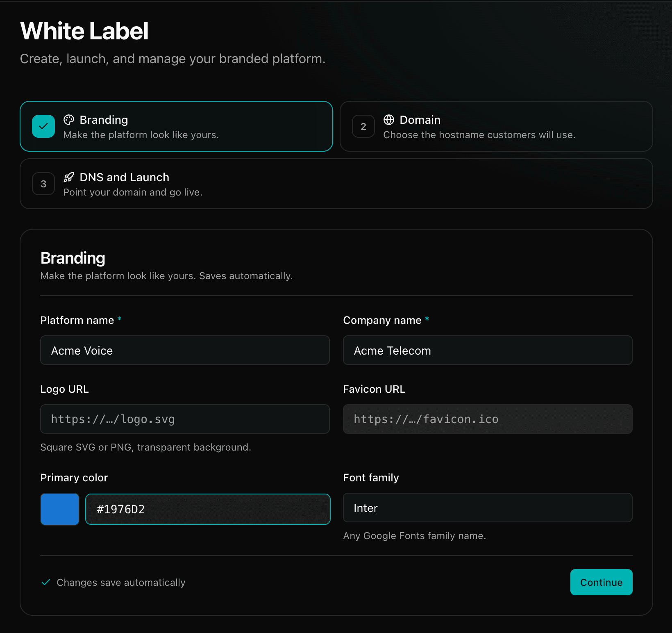The width and height of the screenshot is (672, 633).
Task: Open the Branding step tab
Action: point(176,126)
